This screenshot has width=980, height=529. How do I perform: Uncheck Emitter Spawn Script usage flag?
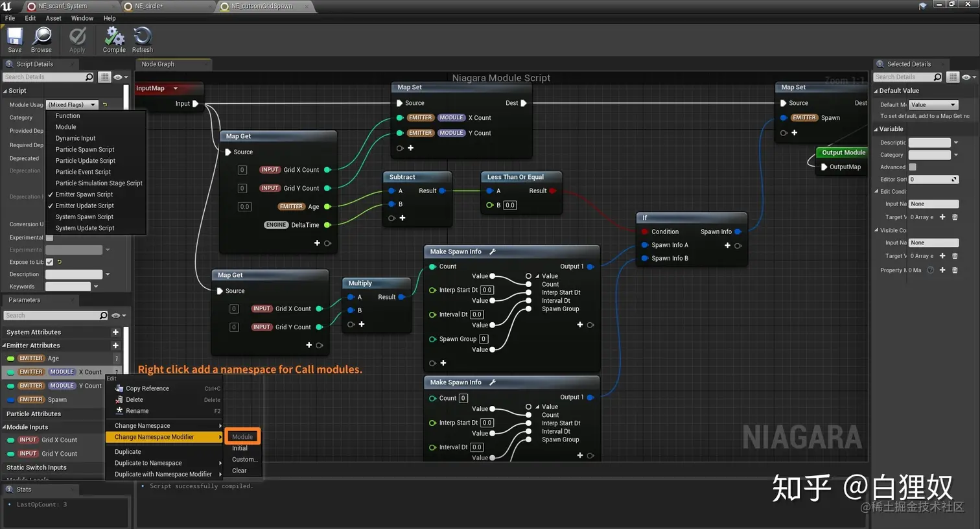tap(84, 194)
